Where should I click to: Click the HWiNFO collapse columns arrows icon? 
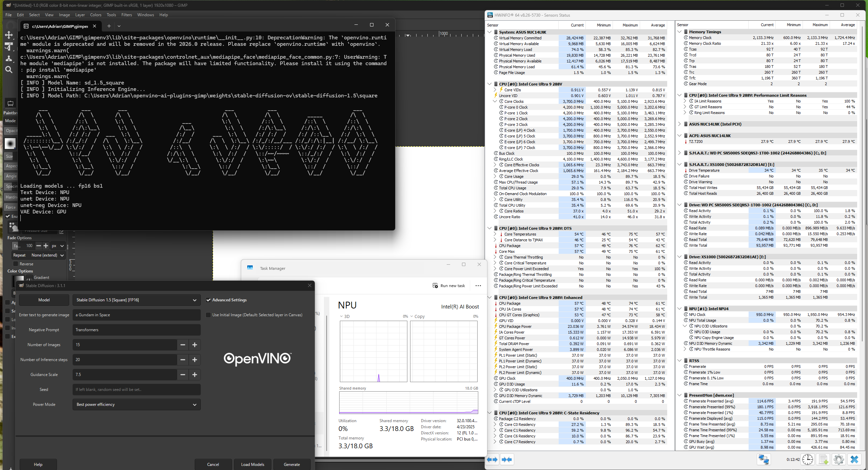507,459
